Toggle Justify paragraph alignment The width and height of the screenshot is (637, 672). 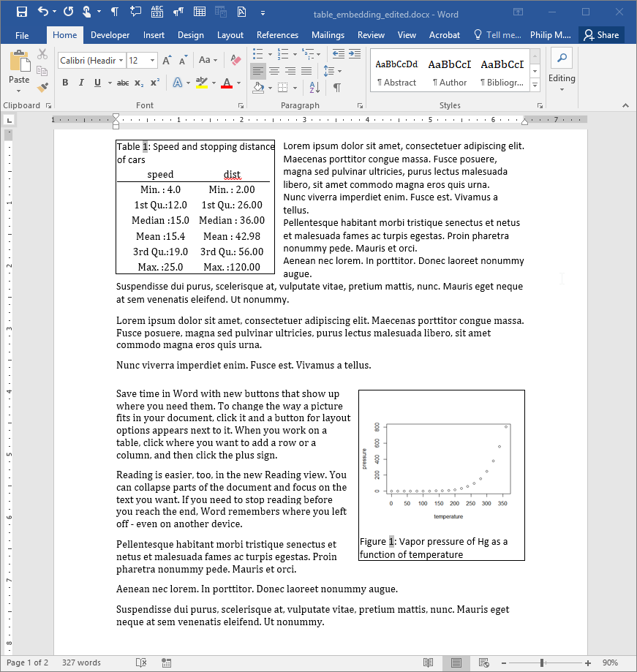pyautogui.click(x=306, y=71)
